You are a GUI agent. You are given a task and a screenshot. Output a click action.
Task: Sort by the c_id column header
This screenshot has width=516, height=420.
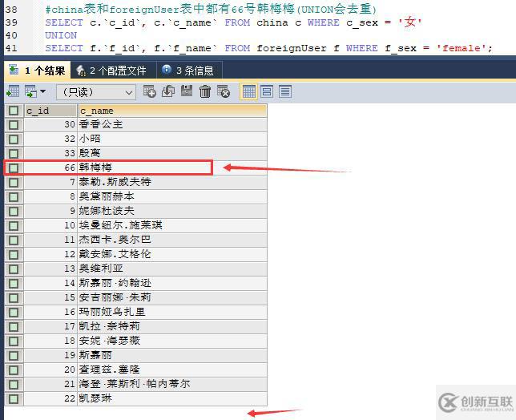50,111
